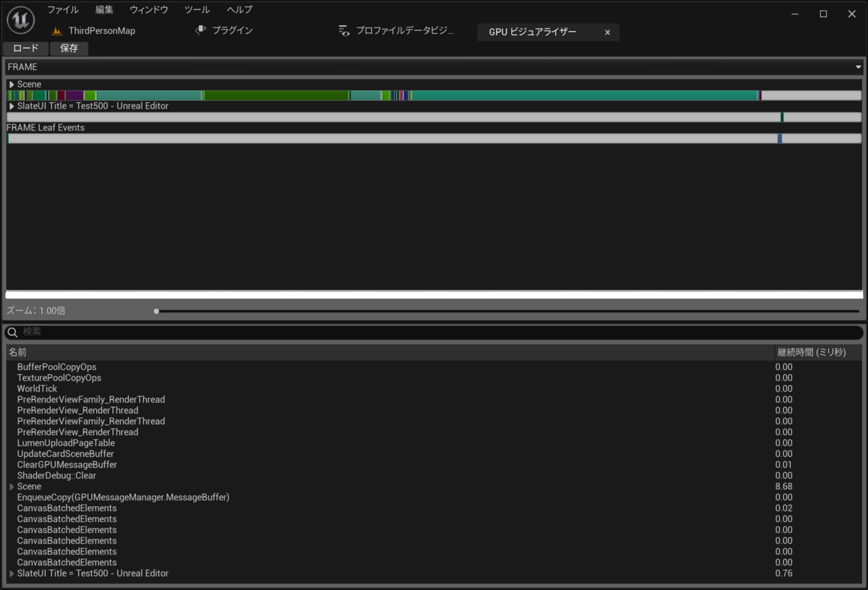
Task: Maximize the Unreal Editor window
Action: coord(823,14)
